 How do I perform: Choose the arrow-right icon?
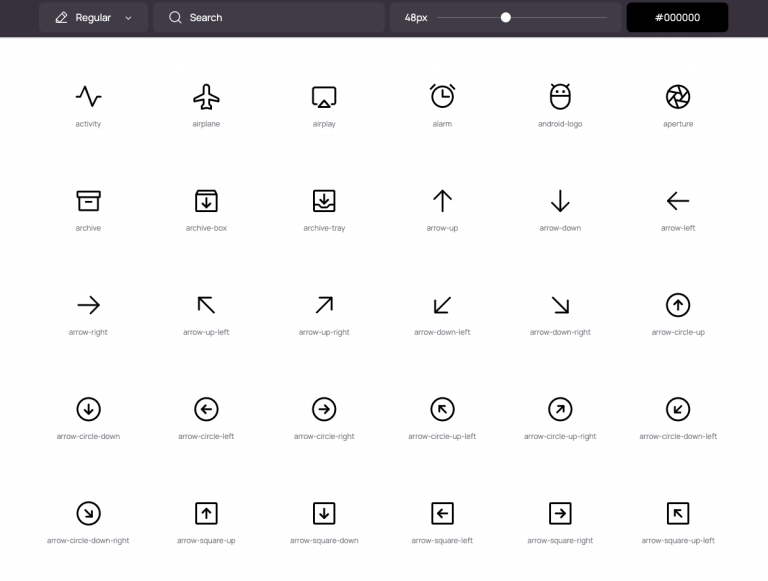click(x=89, y=305)
